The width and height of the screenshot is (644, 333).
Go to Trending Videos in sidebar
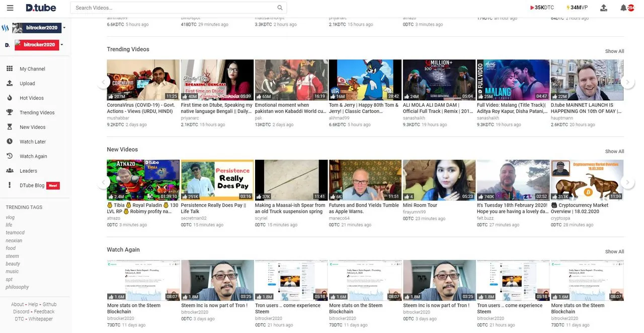click(x=37, y=113)
